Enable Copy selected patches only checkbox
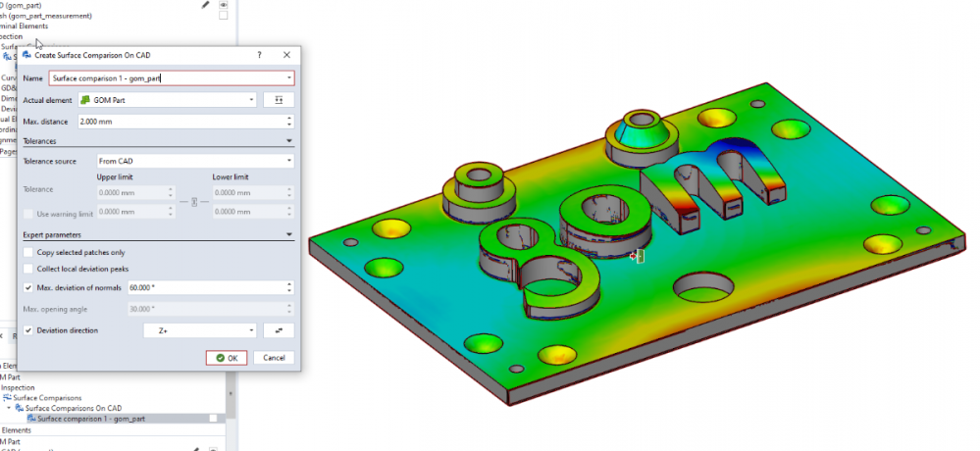980x451 pixels. pos(28,252)
